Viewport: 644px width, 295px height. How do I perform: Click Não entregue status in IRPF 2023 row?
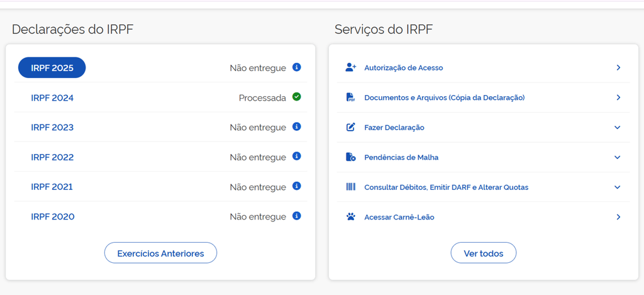point(258,127)
